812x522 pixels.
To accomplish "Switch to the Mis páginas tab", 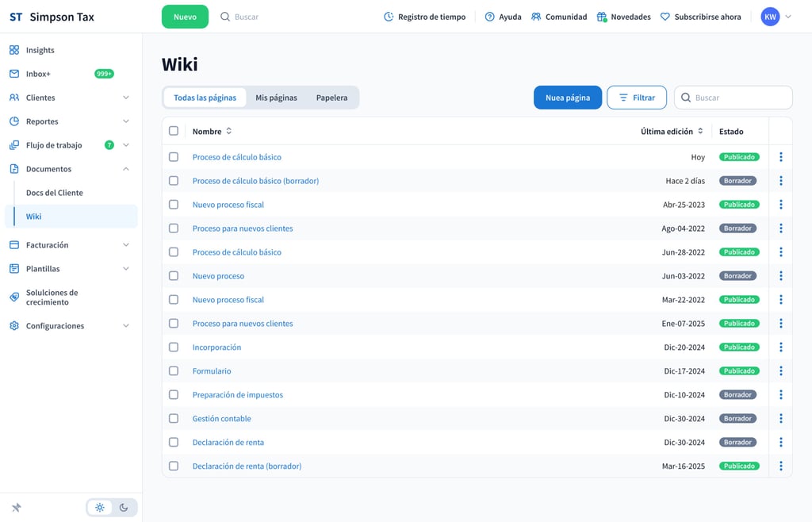I will click(x=276, y=98).
